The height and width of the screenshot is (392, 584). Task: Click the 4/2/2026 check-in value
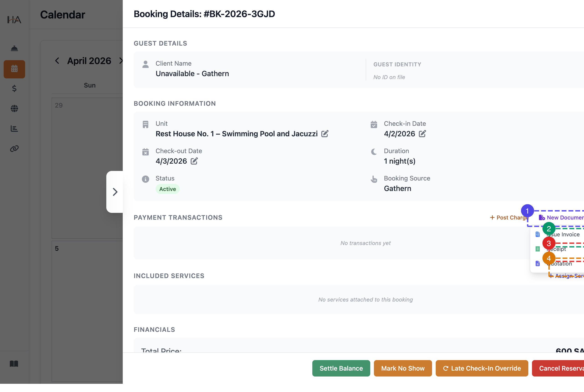[x=399, y=134]
